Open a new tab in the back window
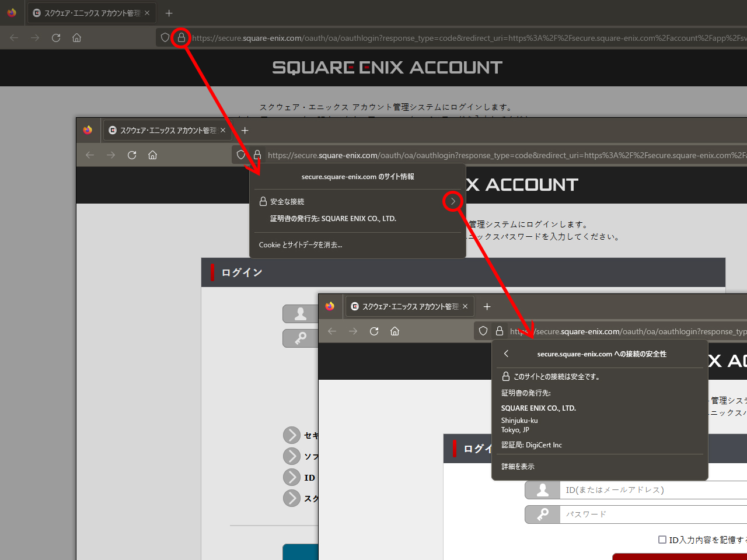 click(x=169, y=13)
